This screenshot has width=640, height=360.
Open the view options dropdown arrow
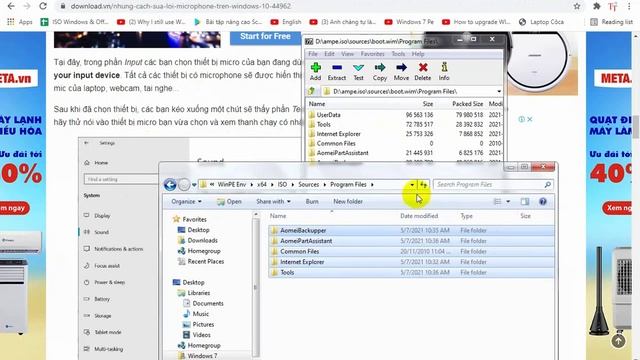click(508, 202)
